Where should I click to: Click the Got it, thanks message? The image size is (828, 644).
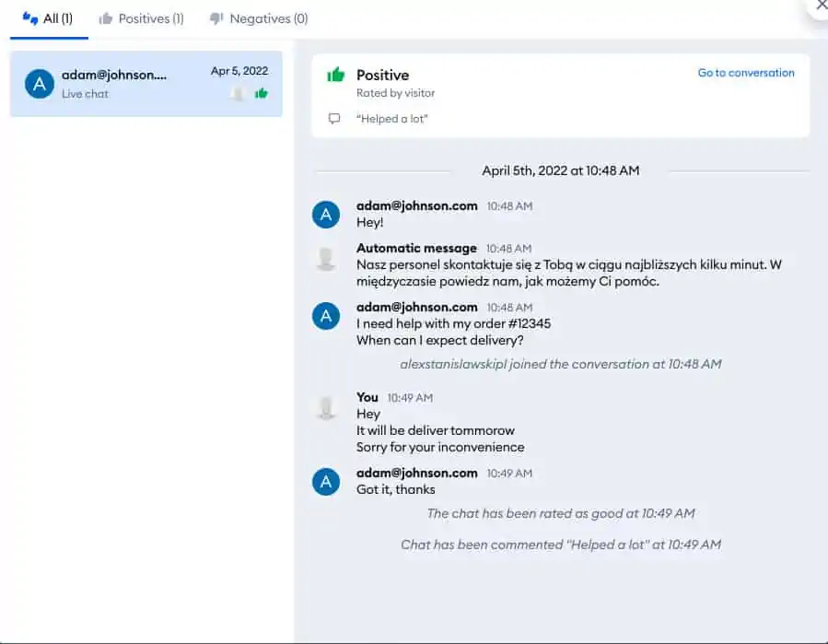click(395, 490)
